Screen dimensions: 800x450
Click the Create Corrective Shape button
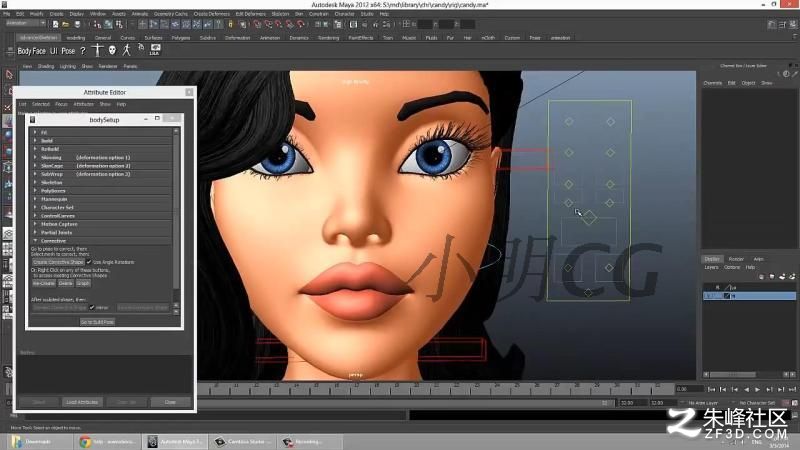coord(58,262)
